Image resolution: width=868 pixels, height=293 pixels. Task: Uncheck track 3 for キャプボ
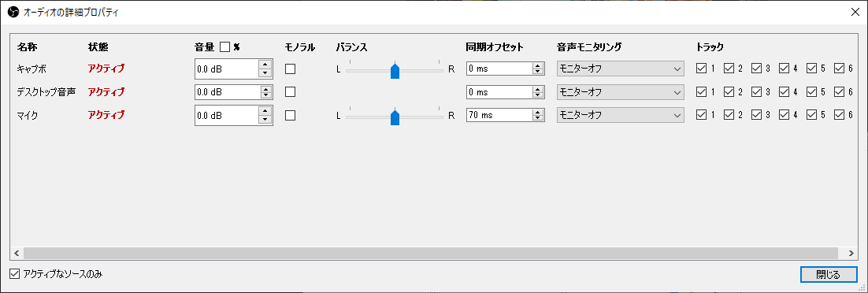(757, 69)
